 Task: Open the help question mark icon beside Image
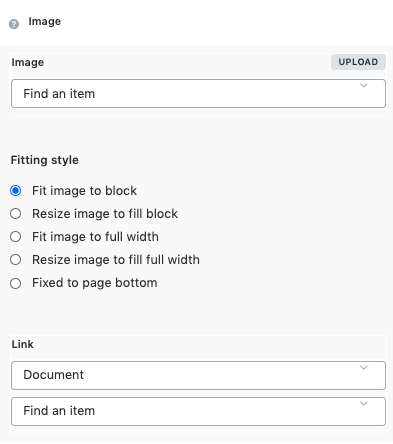pyautogui.click(x=14, y=24)
